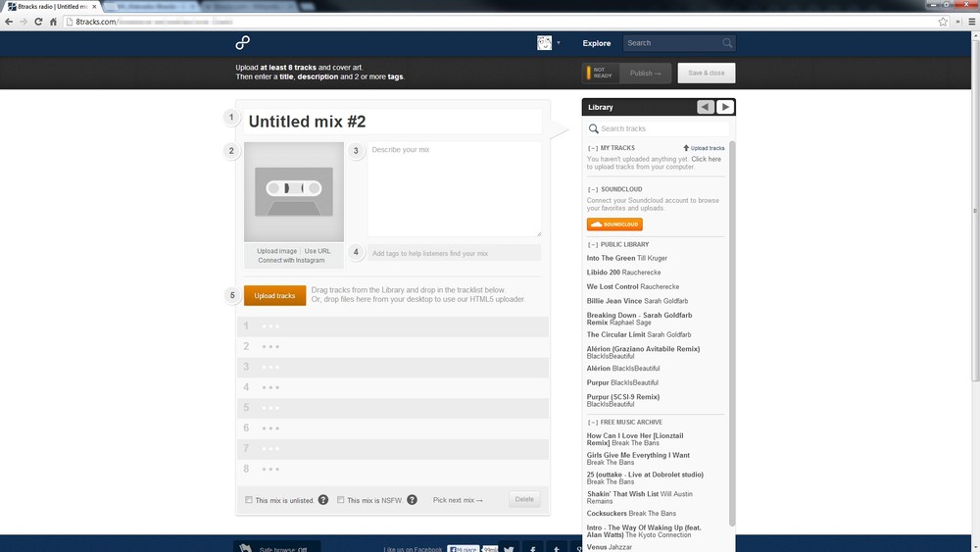
Task: Select track Billie Jean Vince
Action: (x=637, y=301)
